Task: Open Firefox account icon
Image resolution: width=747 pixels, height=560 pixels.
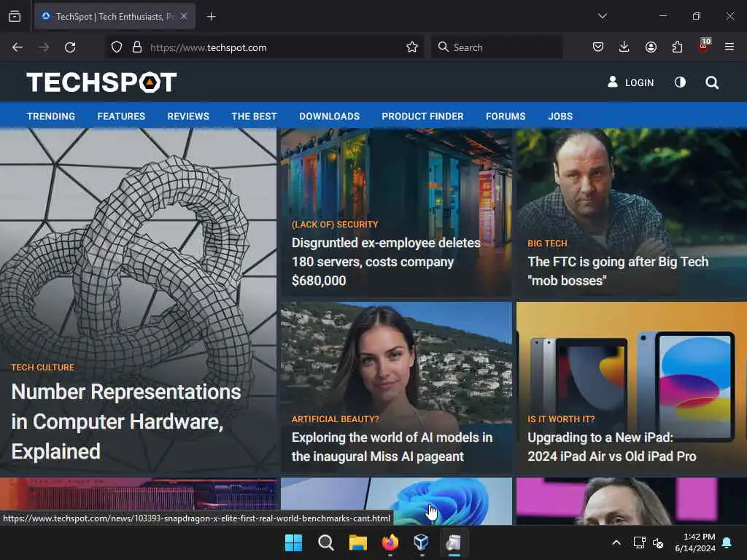Action: [651, 47]
